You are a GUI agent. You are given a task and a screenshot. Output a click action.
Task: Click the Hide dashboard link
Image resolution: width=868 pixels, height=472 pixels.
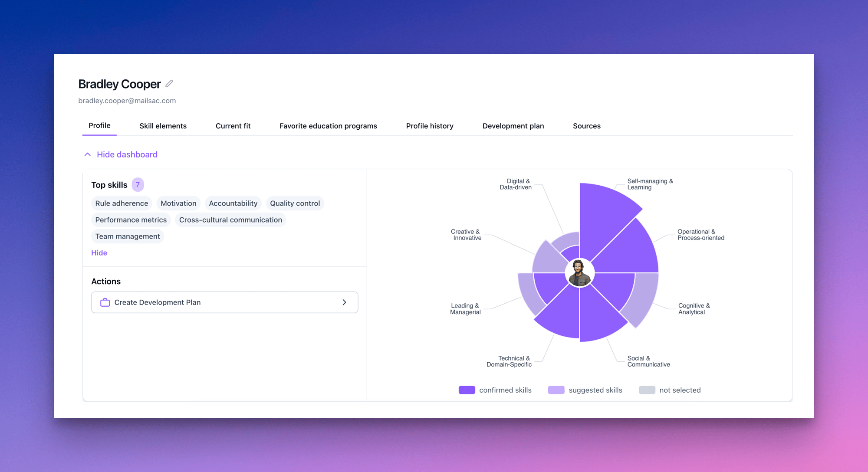point(127,154)
